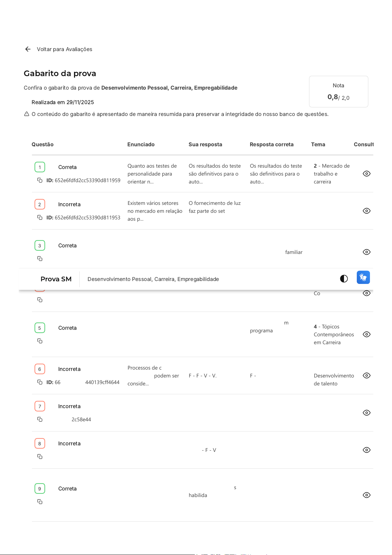View details of question 2 via eye icon
This screenshot has width=392, height=555.
coord(366,211)
